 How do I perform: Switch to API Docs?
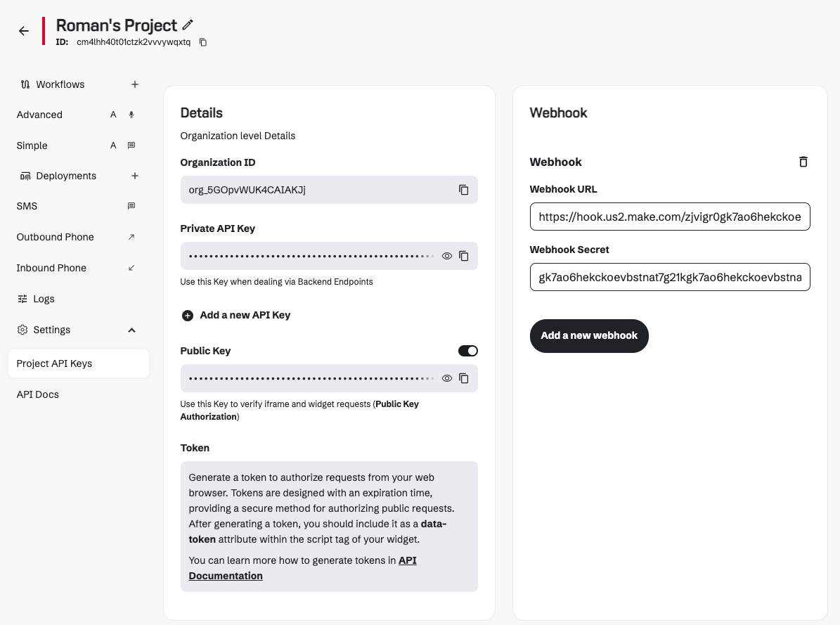coord(37,394)
